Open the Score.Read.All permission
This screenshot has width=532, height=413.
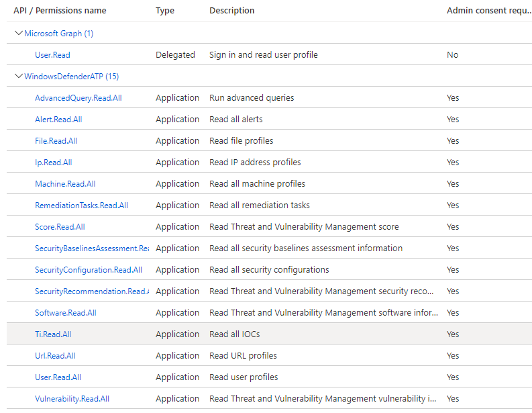point(60,227)
